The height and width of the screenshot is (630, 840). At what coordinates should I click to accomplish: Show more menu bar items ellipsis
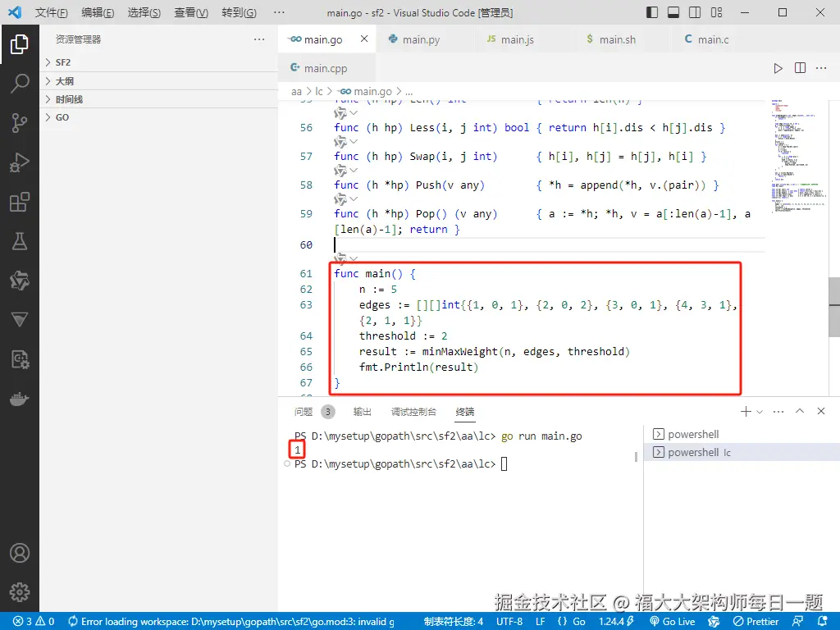279,12
